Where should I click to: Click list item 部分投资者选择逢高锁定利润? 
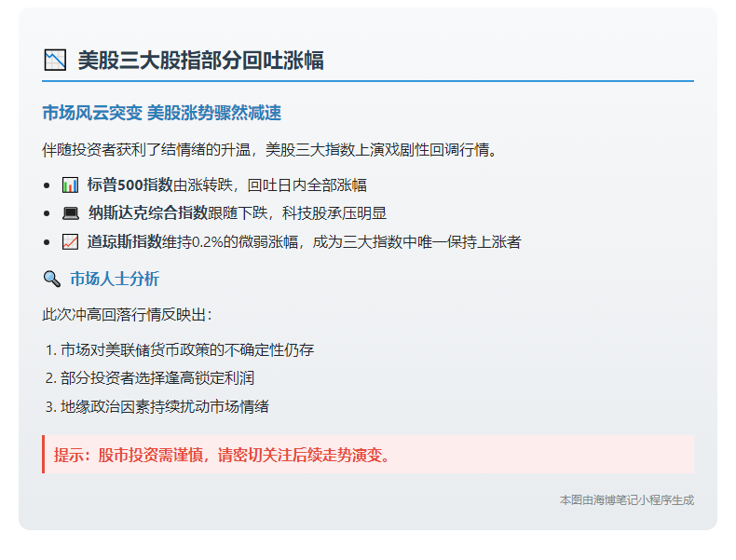157,378
